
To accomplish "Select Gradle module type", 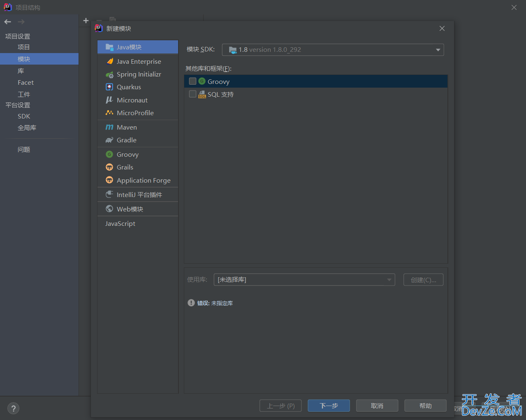I will click(138, 140).
